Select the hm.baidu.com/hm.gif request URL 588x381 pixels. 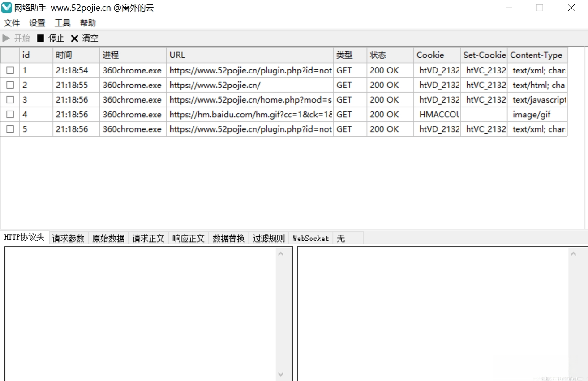[x=251, y=115]
